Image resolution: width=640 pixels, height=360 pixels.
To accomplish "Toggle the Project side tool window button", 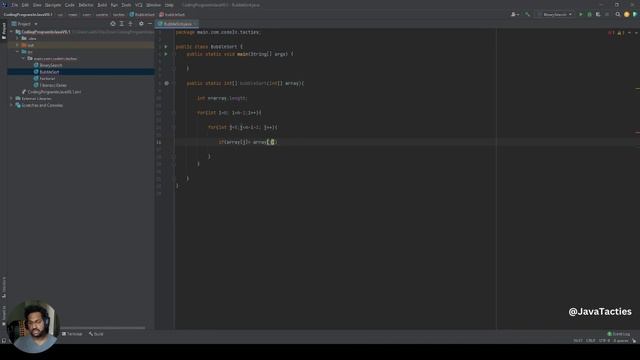I will click(x=4, y=31).
